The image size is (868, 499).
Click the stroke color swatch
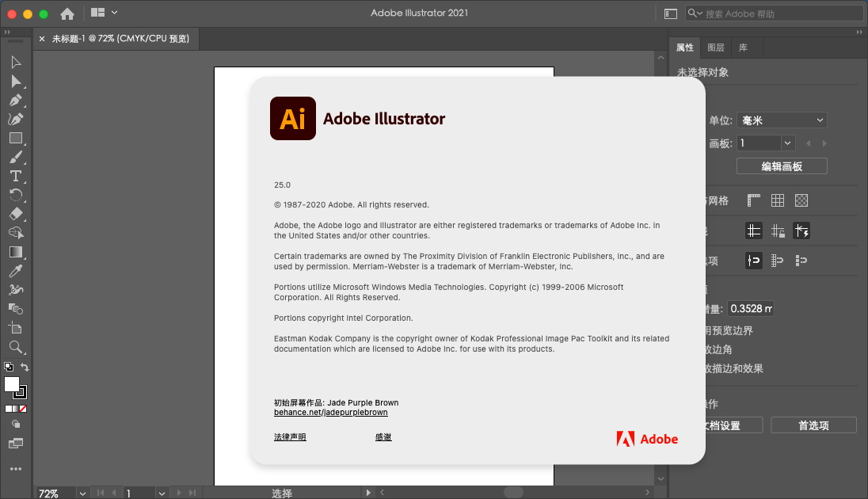click(x=21, y=393)
